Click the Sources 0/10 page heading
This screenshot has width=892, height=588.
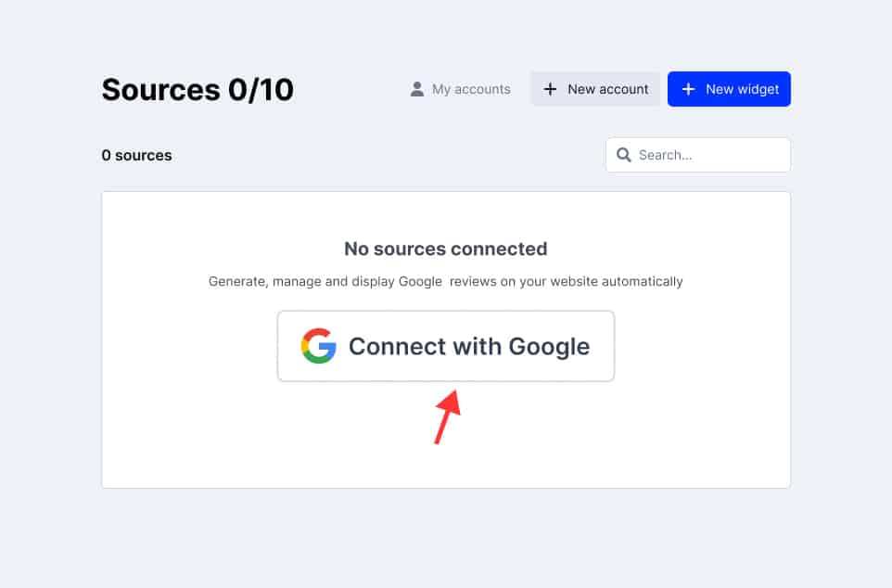[x=198, y=90]
